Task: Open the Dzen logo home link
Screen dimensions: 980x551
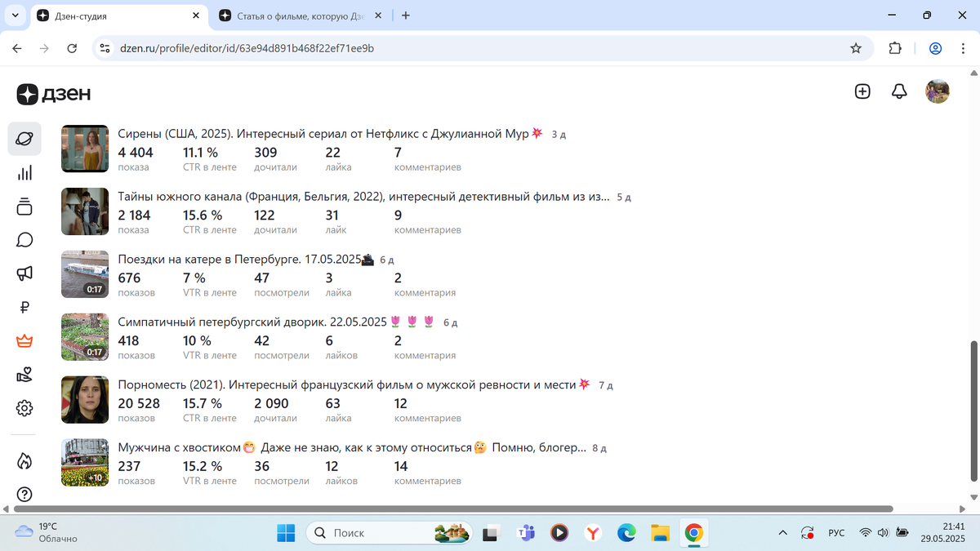Action: tap(54, 94)
